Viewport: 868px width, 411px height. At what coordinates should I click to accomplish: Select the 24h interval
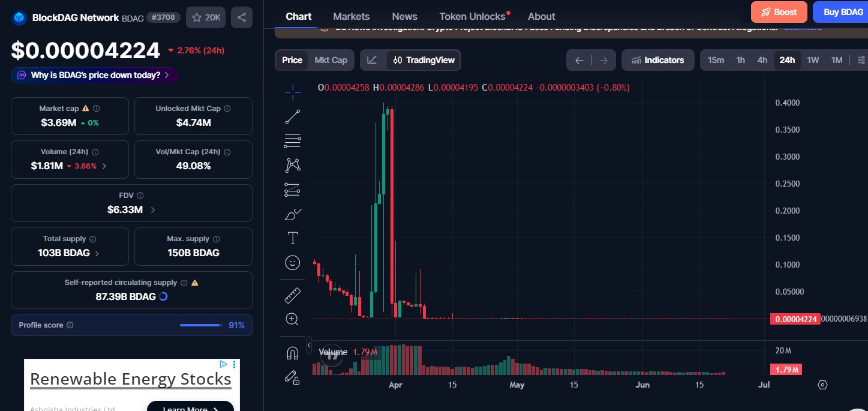point(787,60)
